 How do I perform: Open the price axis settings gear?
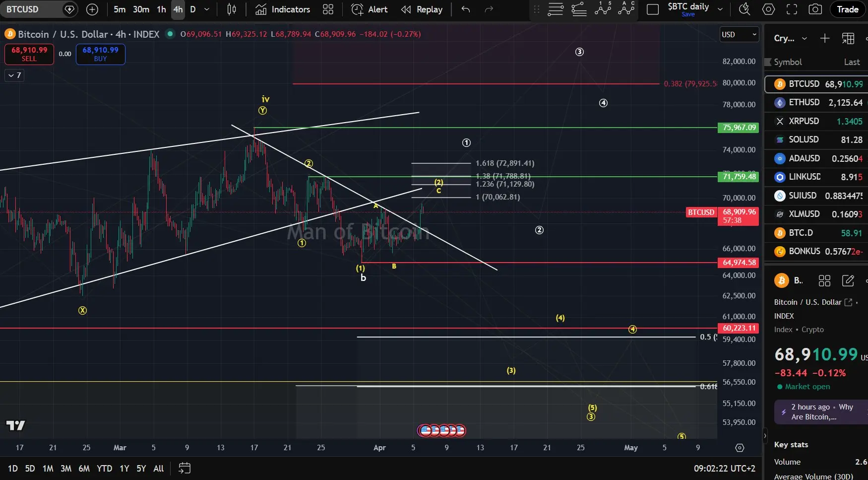click(740, 448)
